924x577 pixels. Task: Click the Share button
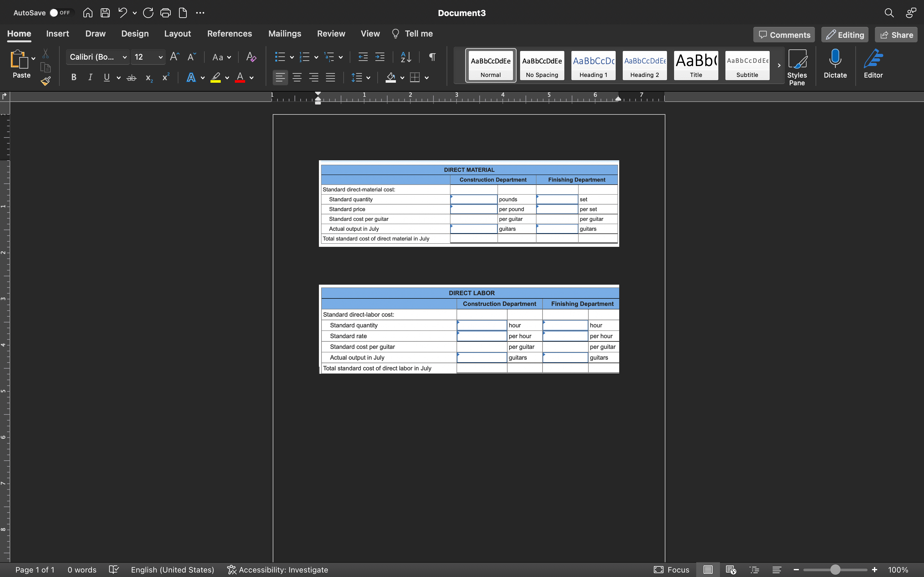[x=896, y=35]
